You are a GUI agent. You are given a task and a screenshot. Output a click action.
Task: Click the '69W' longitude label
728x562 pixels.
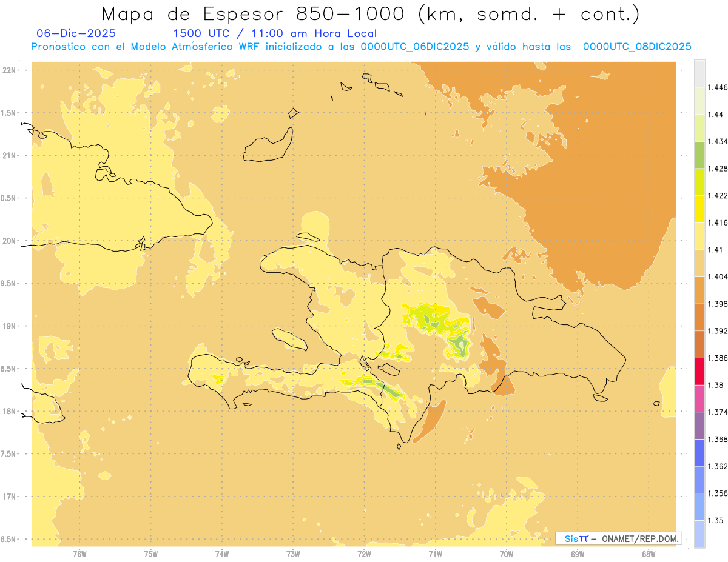point(578,554)
